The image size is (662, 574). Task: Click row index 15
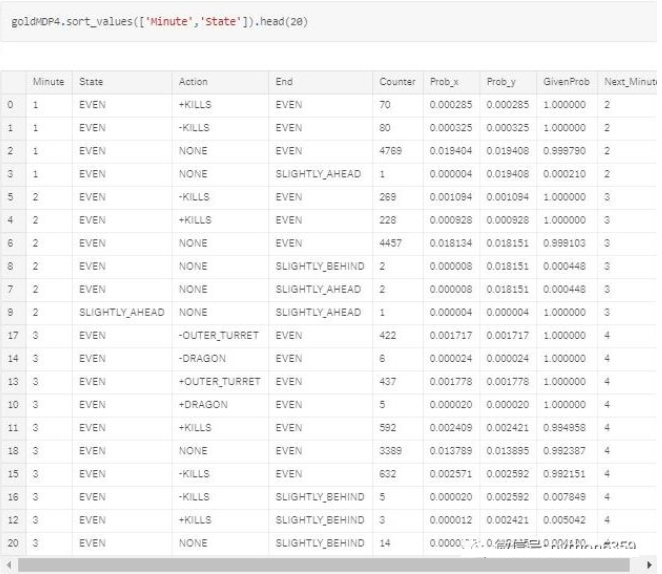pos(13,474)
